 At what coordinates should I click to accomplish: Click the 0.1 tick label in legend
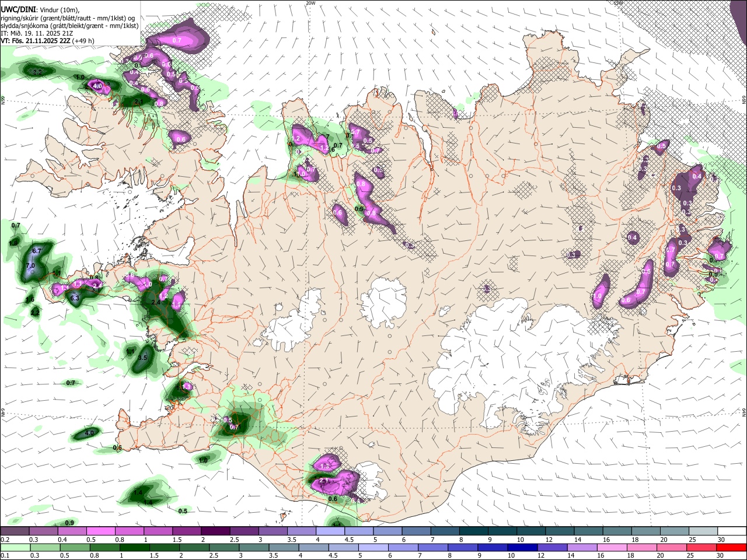point(5,556)
